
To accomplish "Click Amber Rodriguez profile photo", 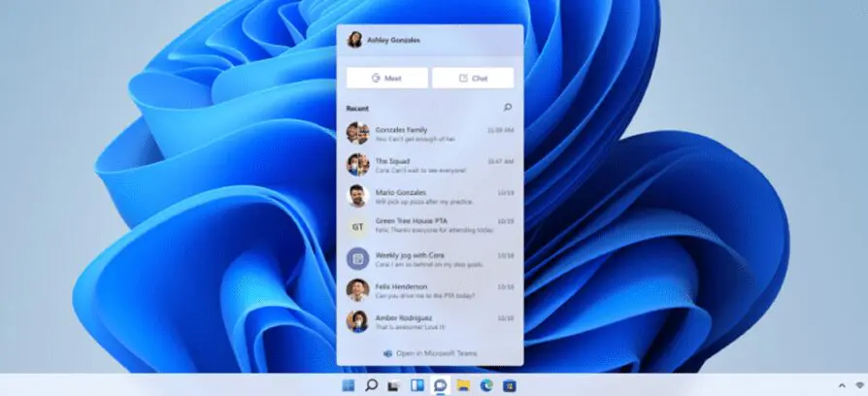I will tap(357, 321).
